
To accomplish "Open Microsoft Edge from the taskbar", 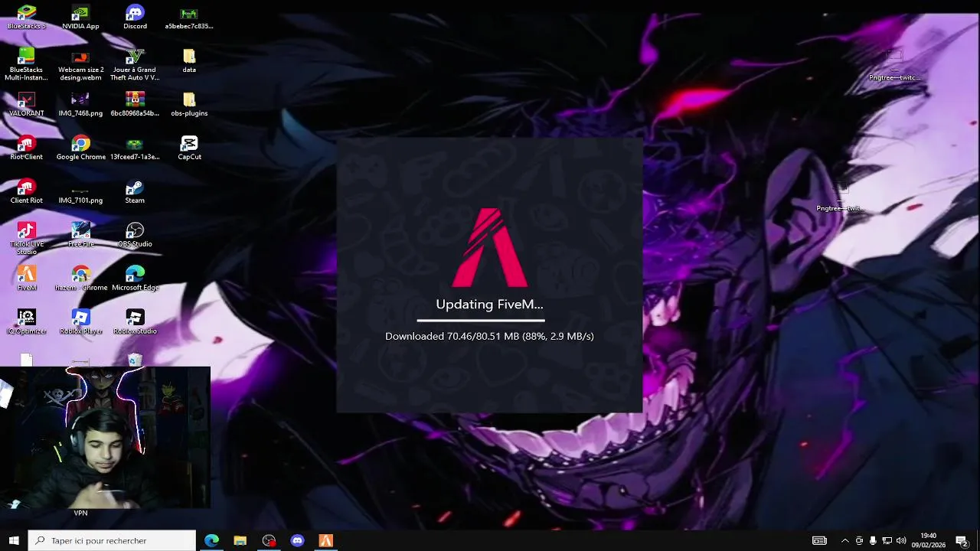I will click(x=211, y=540).
